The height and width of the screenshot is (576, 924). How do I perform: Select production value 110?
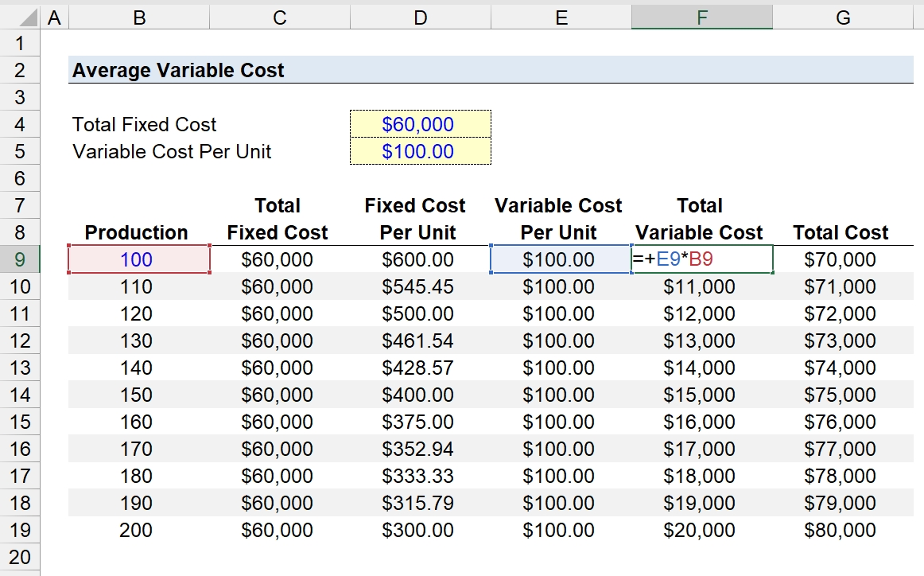click(139, 286)
